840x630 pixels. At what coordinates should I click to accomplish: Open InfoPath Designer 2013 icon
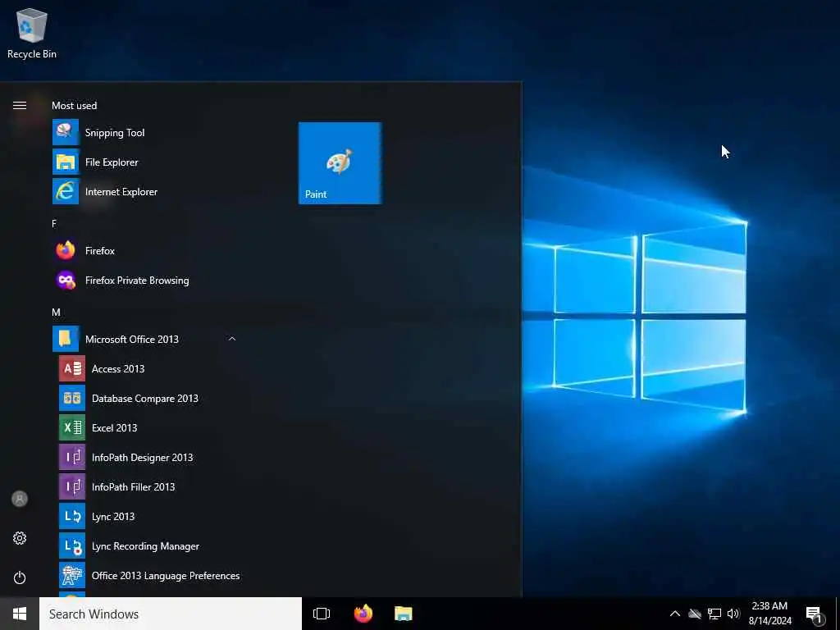point(72,457)
